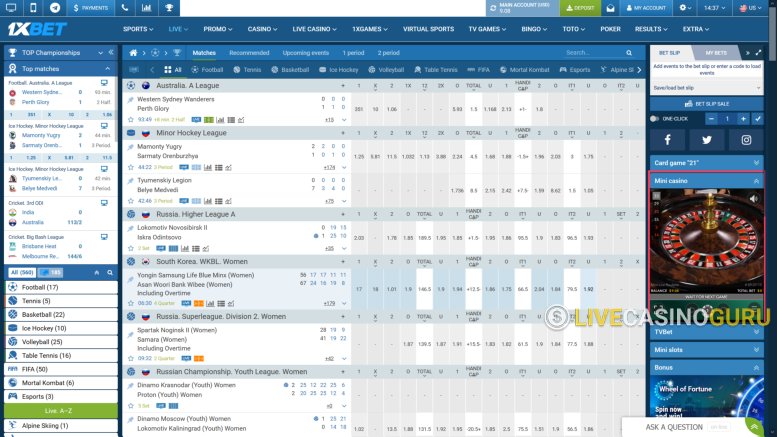Click the MY ACCOUNT button
Image resolution: width=777 pixels, height=437 pixels.
tap(646, 8)
